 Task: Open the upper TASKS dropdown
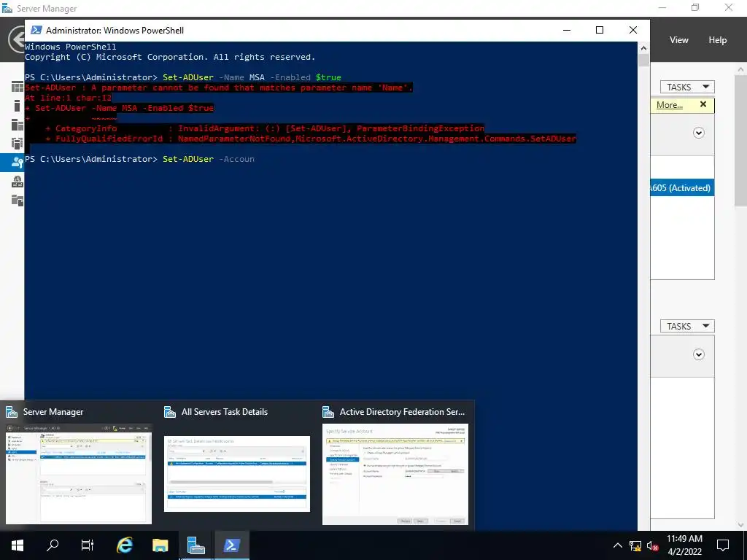click(687, 87)
